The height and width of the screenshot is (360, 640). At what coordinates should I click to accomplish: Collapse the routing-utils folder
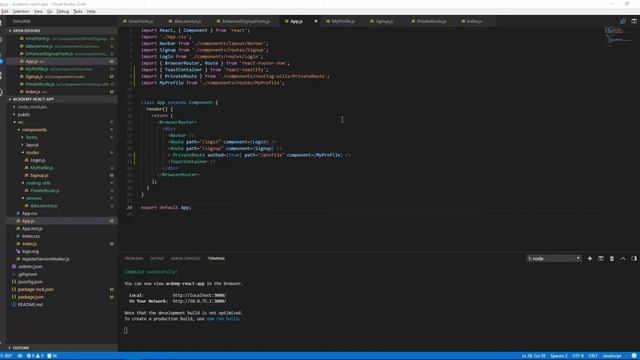click(x=38, y=183)
